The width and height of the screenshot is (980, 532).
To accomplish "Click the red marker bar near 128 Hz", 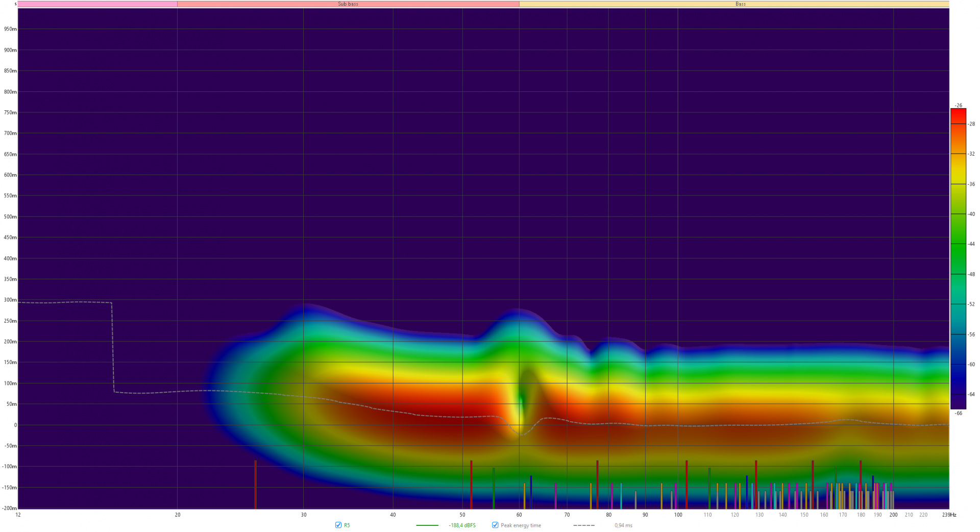I will coord(756,484).
